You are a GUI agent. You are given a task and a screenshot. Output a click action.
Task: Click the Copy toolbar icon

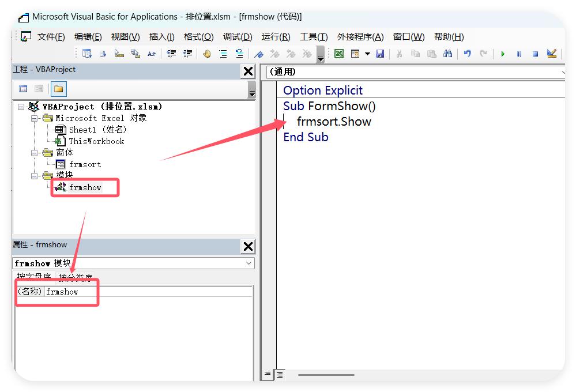tap(416, 54)
